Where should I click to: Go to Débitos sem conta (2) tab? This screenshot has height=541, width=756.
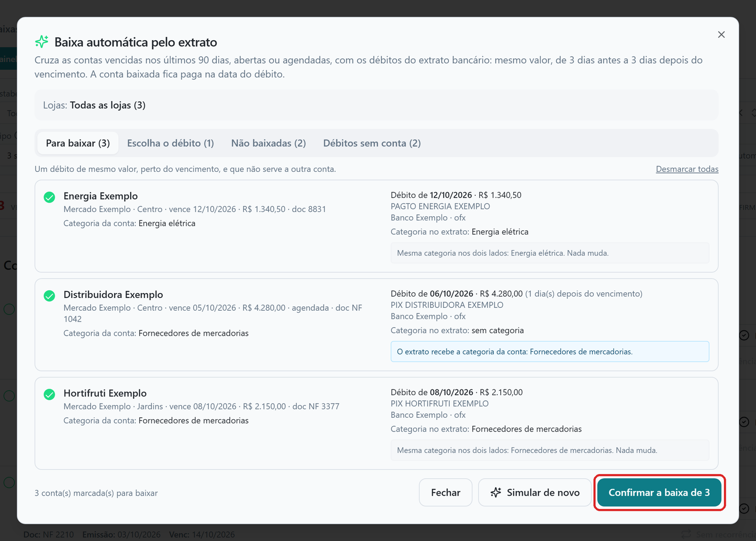[x=372, y=143]
